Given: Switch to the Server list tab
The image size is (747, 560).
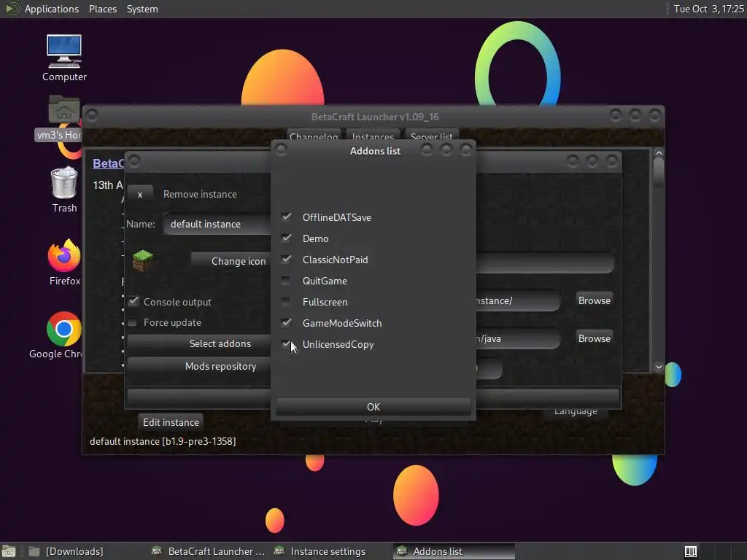Looking at the screenshot, I should tap(432, 135).
